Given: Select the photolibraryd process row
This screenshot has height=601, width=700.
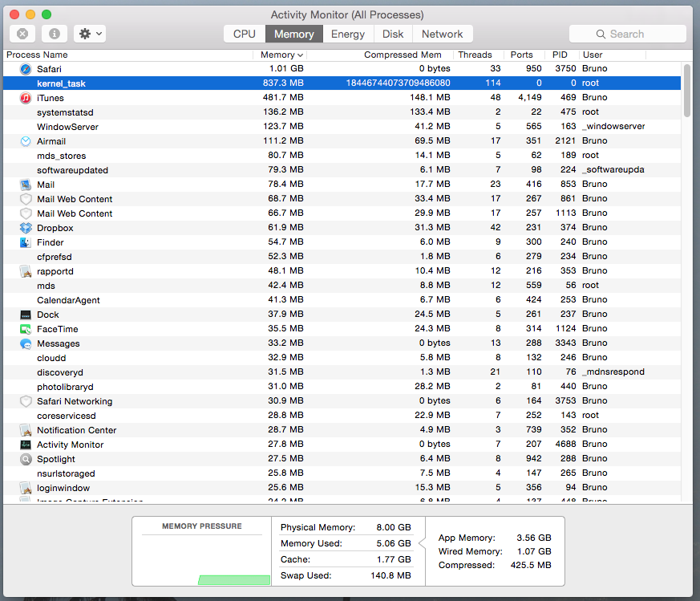Looking at the screenshot, I should 342,387.
